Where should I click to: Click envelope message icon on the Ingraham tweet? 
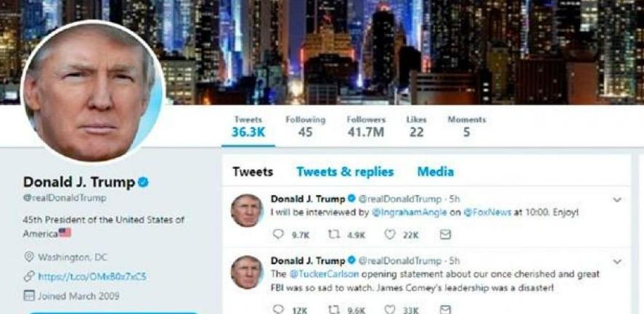pyautogui.click(x=445, y=234)
